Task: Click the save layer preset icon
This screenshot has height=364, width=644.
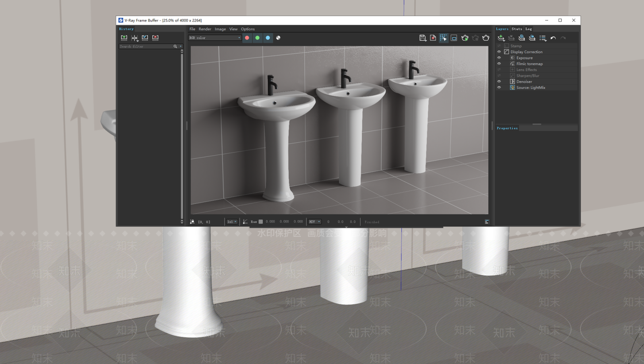Action: coord(522,38)
